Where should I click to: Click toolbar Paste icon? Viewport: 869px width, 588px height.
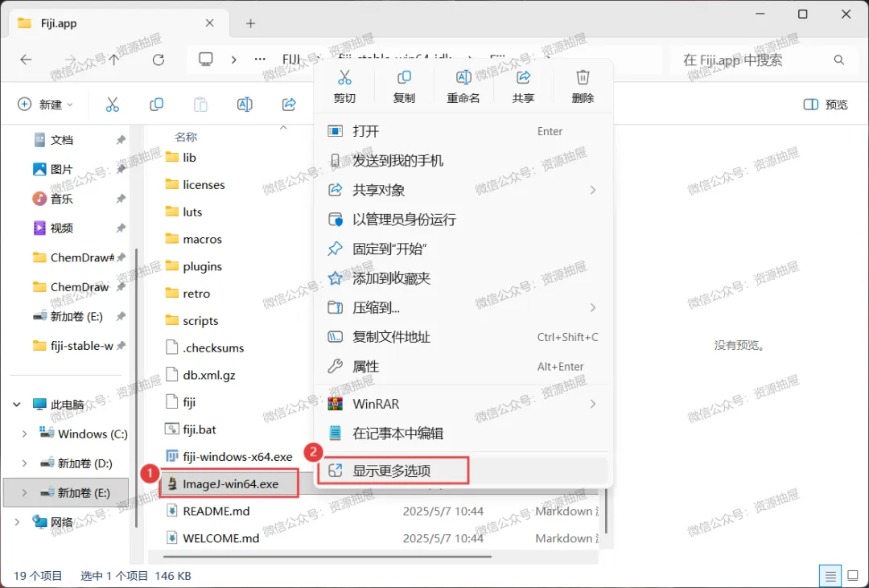200,105
